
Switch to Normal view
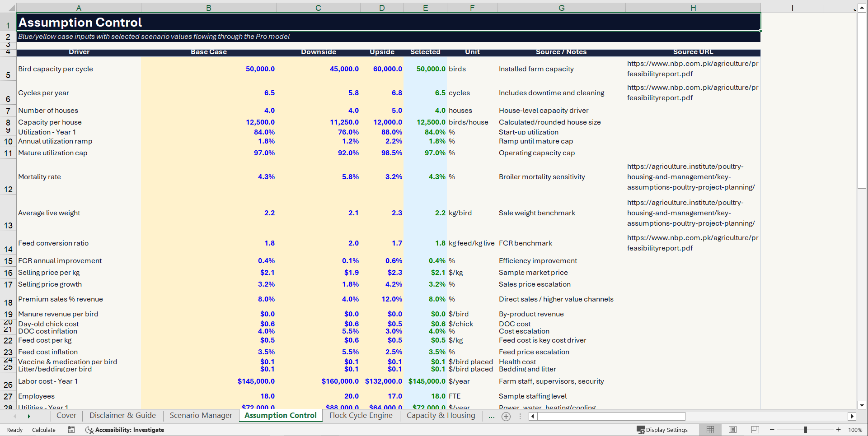click(x=710, y=430)
